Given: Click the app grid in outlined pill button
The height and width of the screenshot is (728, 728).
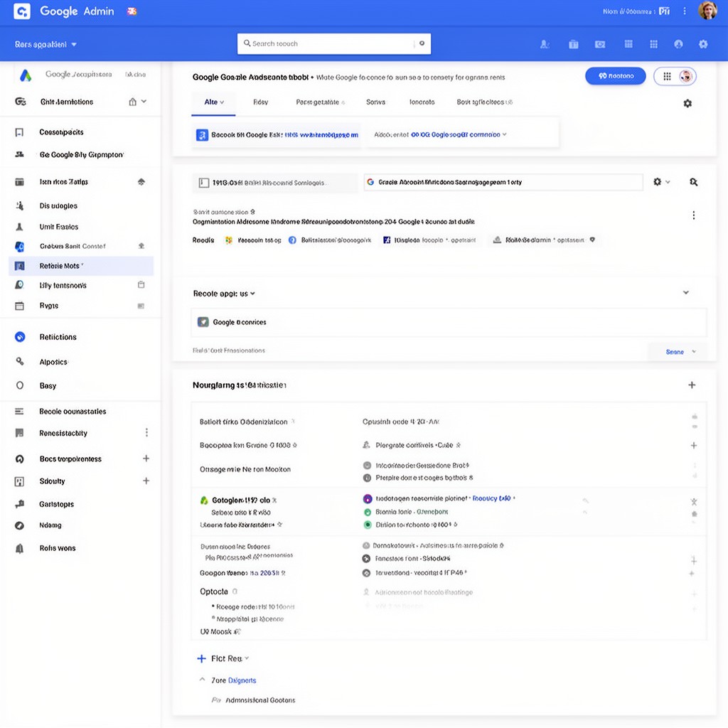Looking at the screenshot, I should tap(667, 76).
